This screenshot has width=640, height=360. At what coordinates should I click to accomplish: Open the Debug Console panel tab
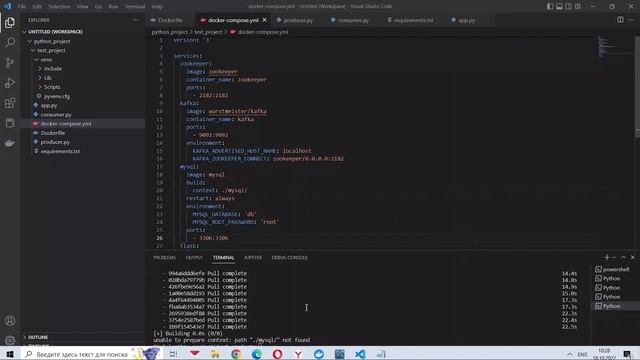(x=289, y=258)
